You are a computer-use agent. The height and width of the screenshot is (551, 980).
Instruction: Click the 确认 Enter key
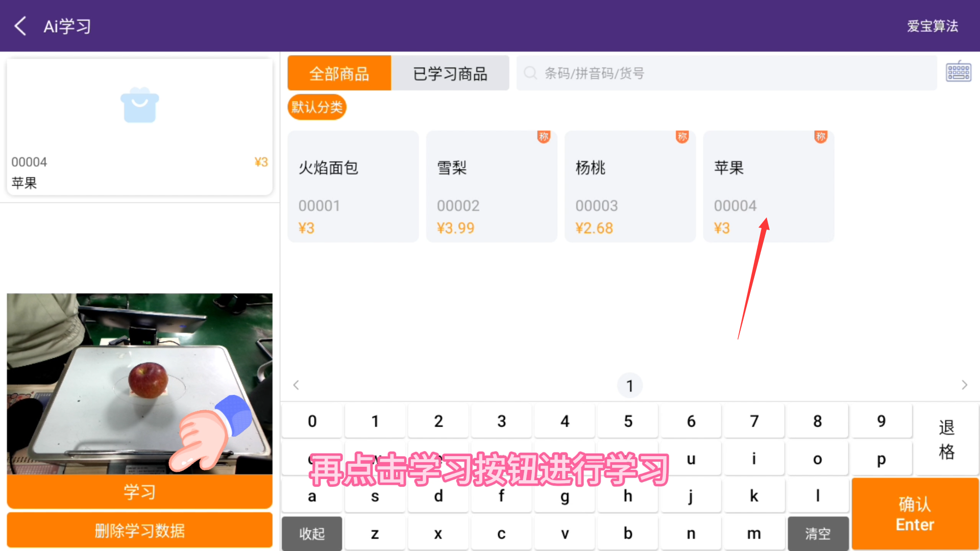915,514
